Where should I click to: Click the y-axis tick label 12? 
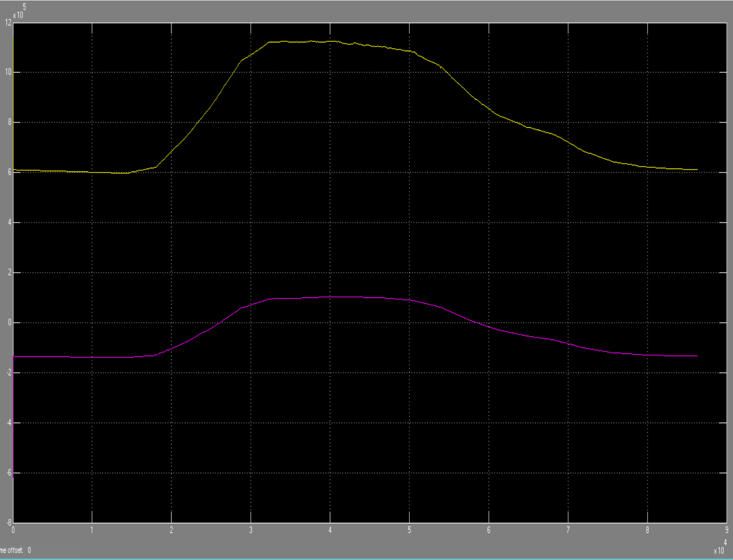point(8,22)
